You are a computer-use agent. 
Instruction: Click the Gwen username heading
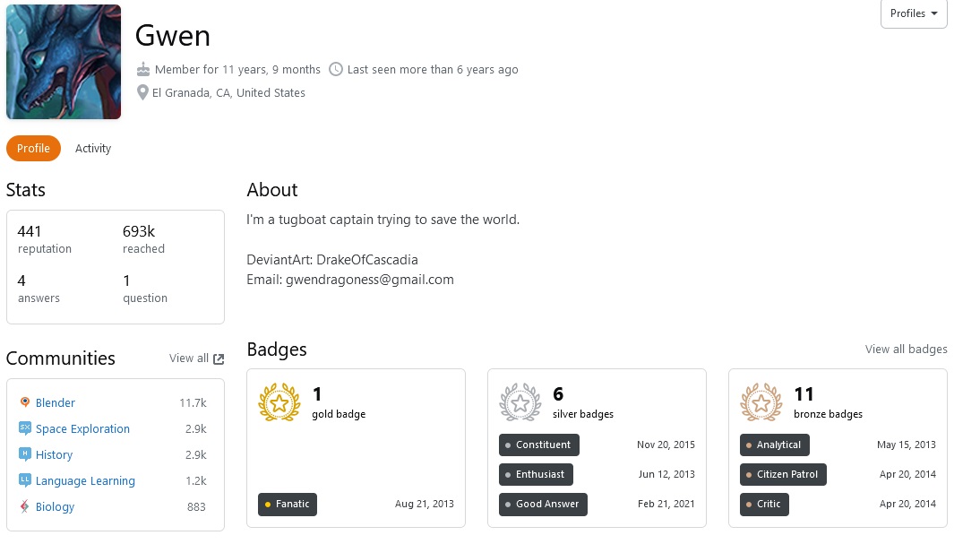point(173,36)
